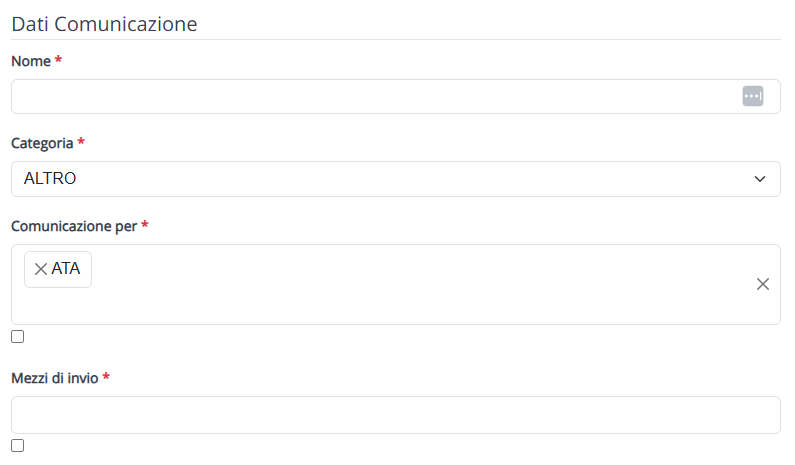This screenshot has height=465, width=795.
Task: Remove the ATA tag with its X
Action: pyautogui.click(x=41, y=269)
